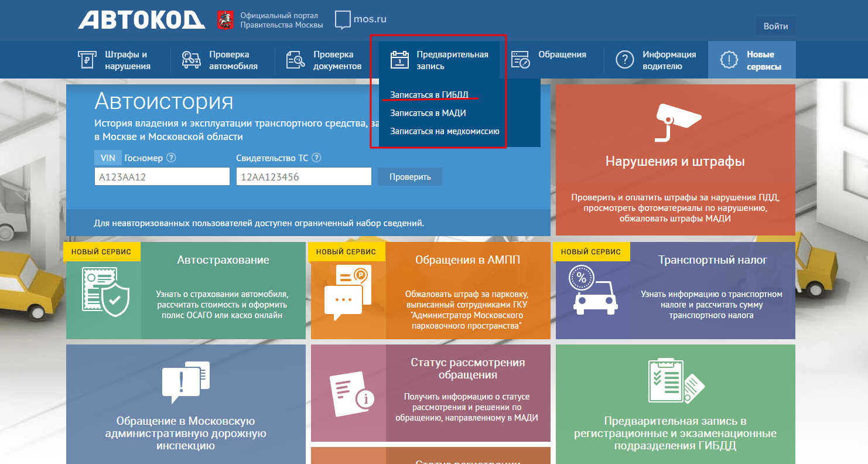Open Нарушения и штрафы tile
Image resolution: width=868 pixels, height=464 pixels.
(675, 160)
